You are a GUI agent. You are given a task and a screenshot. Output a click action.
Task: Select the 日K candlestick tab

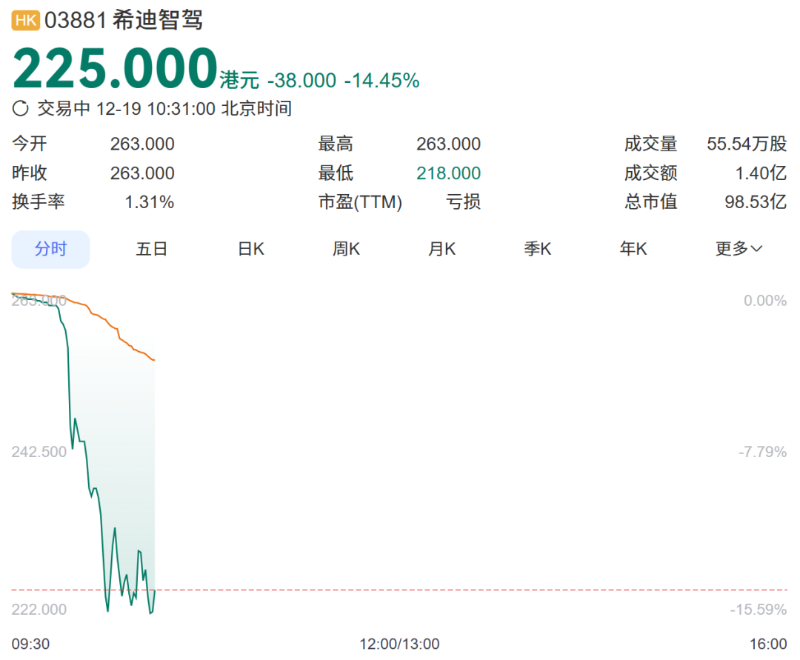(x=250, y=249)
